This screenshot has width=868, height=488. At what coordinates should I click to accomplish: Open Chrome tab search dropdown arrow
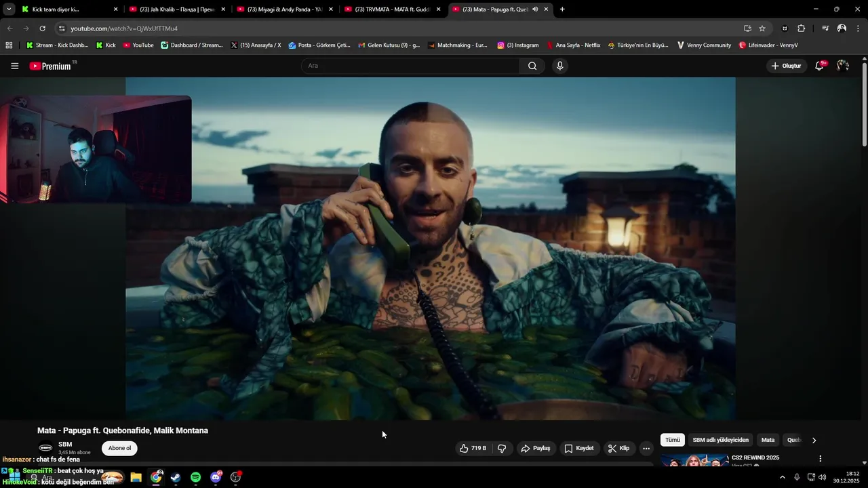point(9,9)
